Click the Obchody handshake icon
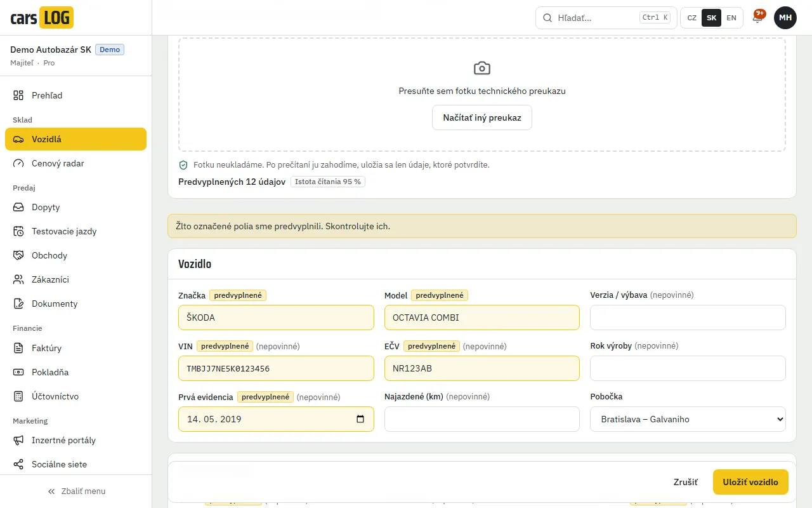 (x=18, y=255)
